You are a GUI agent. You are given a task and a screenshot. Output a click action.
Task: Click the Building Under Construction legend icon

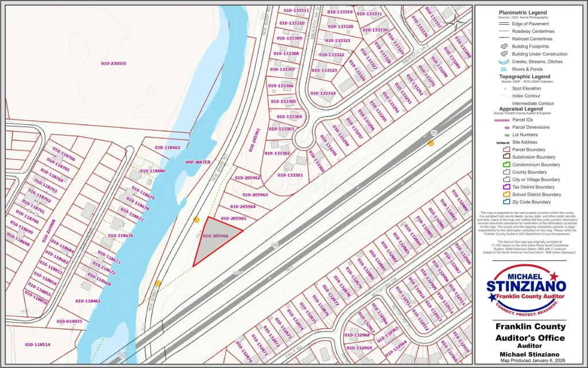pyautogui.click(x=504, y=54)
